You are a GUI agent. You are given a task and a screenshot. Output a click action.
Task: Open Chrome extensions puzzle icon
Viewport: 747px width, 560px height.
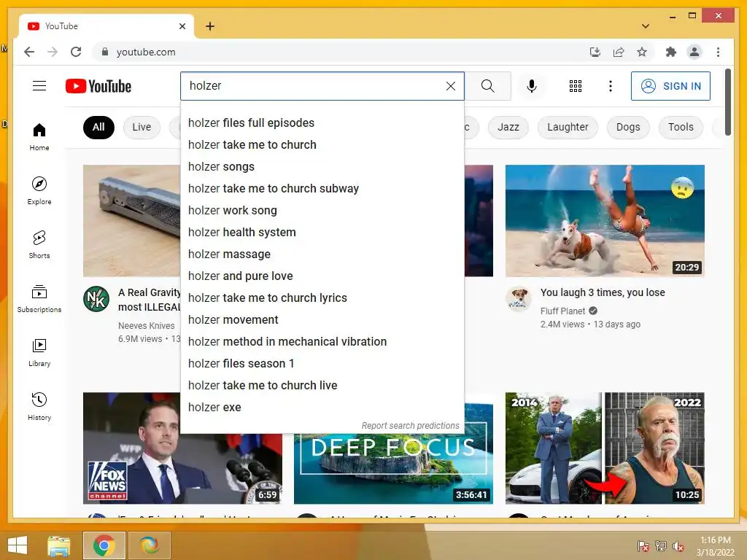[671, 52]
